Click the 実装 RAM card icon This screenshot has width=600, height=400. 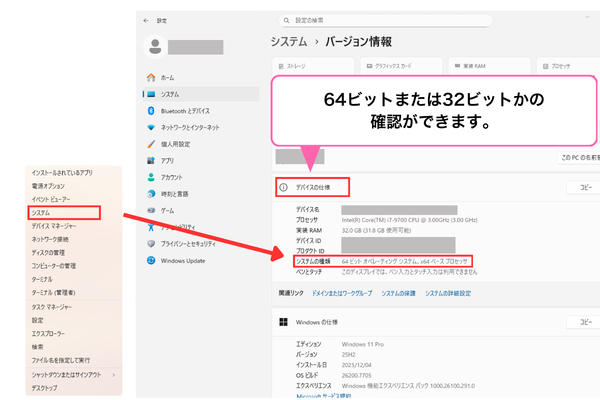[457, 66]
